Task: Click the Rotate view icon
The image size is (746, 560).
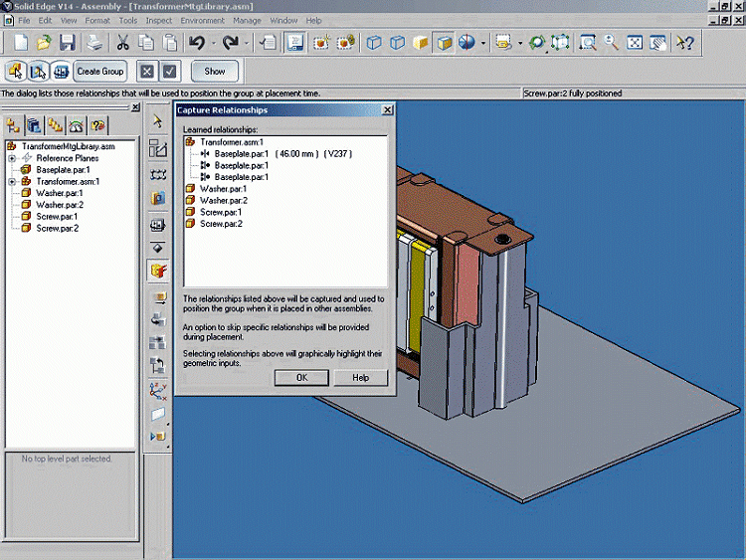Action: point(537,43)
